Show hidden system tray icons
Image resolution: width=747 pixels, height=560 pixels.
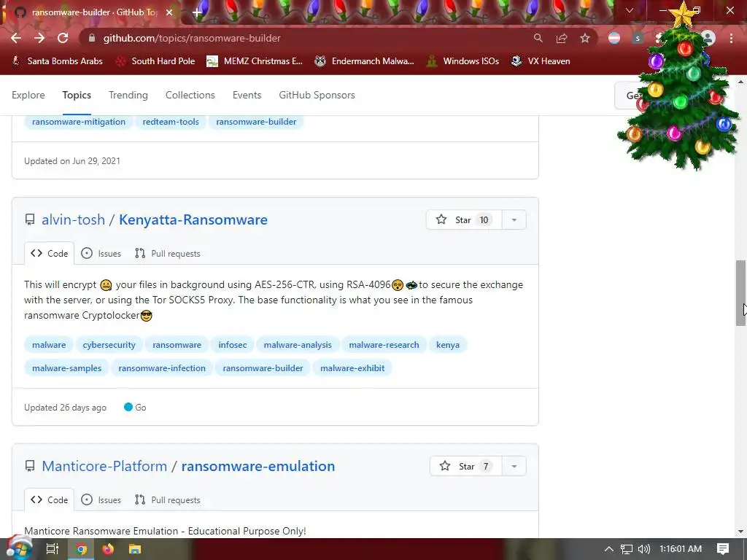point(609,549)
